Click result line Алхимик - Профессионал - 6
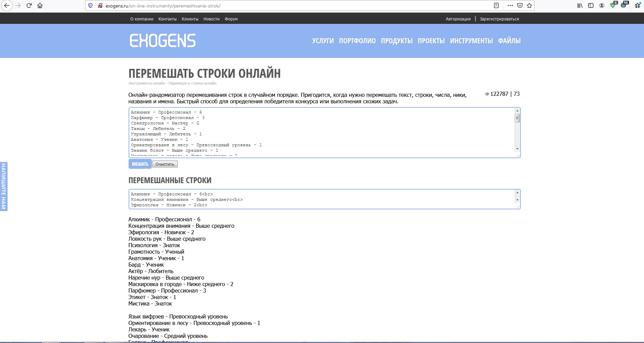The image size is (644, 343). pyautogui.click(x=164, y=219)
